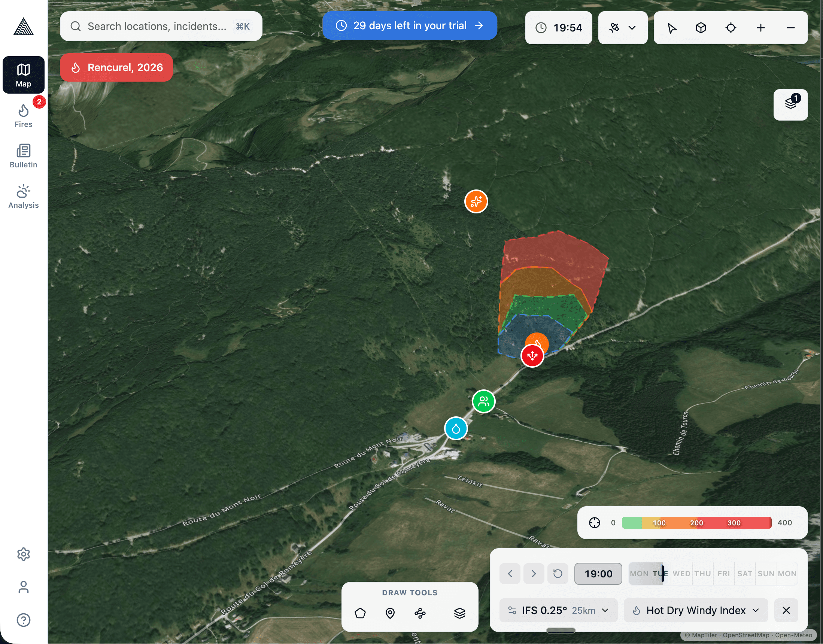Switch to the Map tab in the sidebar
This screenshot has height=644, width=823.
(x=23, y=75)
